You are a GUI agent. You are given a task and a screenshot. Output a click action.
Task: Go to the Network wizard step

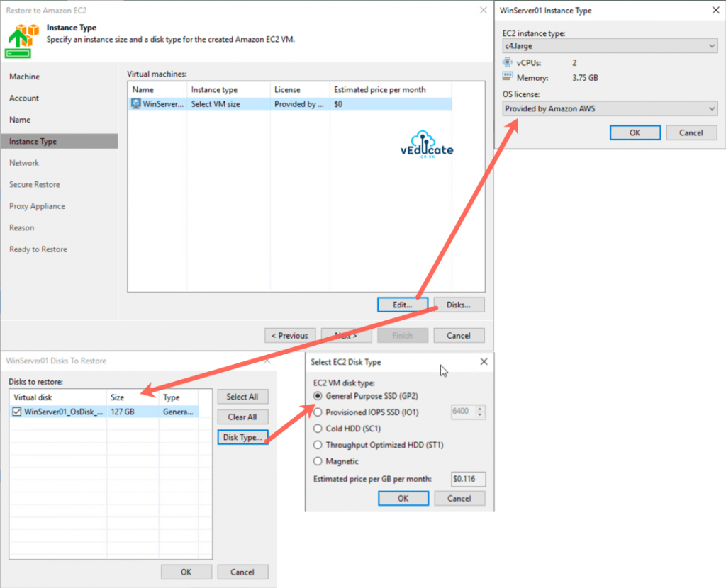24,162
